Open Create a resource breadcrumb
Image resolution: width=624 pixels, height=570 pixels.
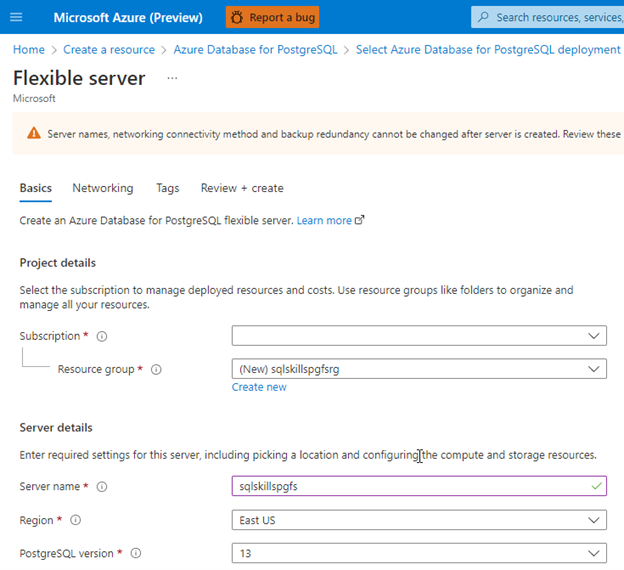pyautogui.click(x=109, y=49)
